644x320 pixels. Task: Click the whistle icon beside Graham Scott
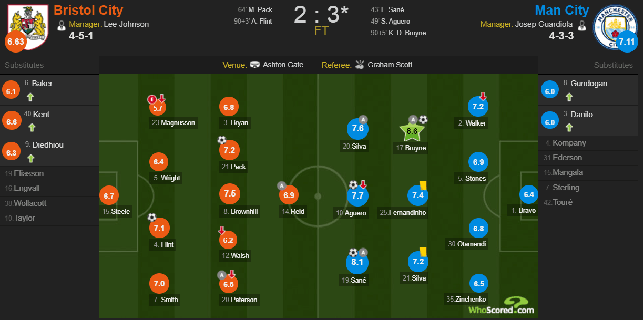360,65
